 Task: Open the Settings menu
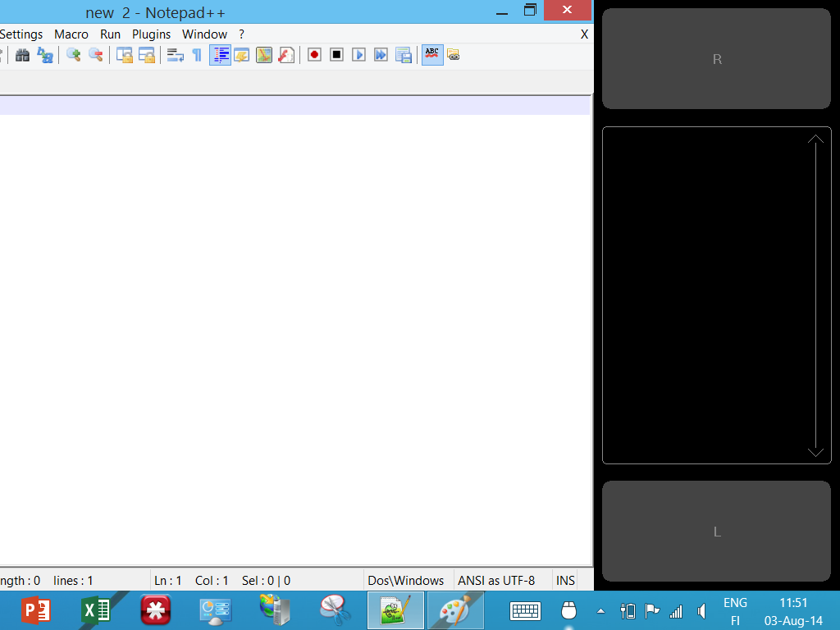point(21,34)
